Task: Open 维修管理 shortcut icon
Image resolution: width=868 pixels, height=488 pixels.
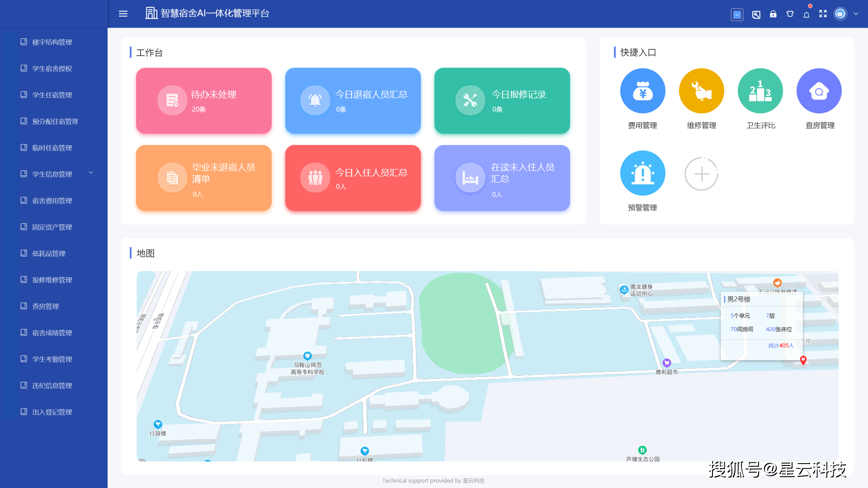Action: pyautogui.click(x=701, y=91)
